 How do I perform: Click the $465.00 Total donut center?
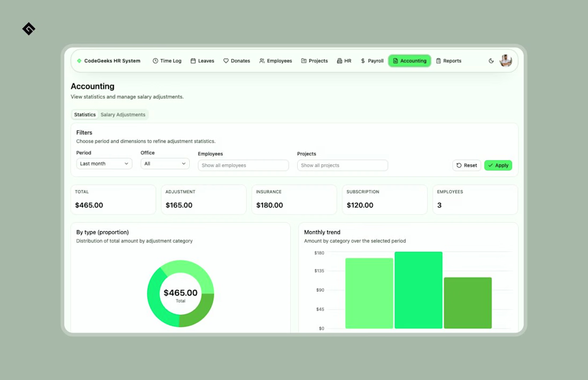pos(180,295)
